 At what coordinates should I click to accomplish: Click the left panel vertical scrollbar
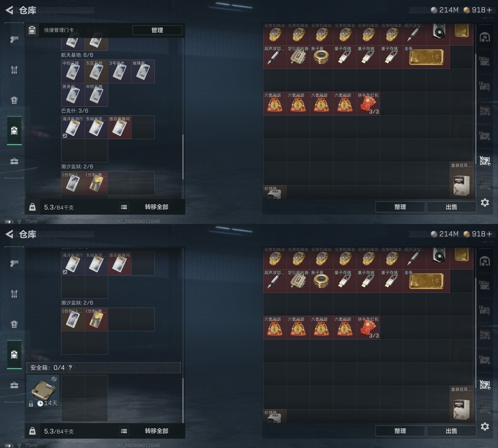(x=183, y=157)
